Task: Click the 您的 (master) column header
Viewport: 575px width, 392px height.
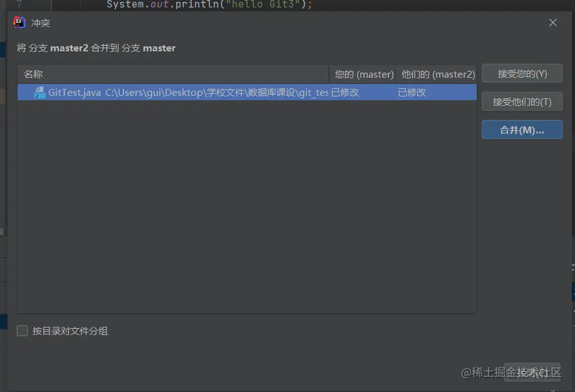Action: click(x=363, y=74)
